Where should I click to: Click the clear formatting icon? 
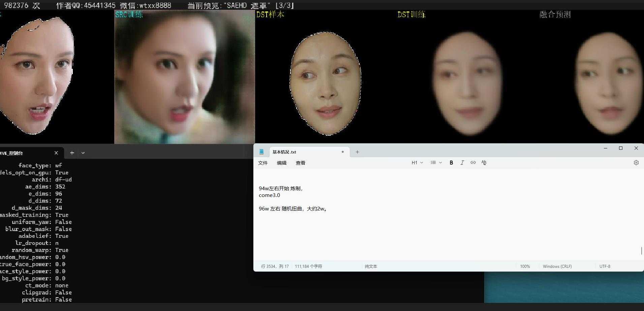click(484, 163)
